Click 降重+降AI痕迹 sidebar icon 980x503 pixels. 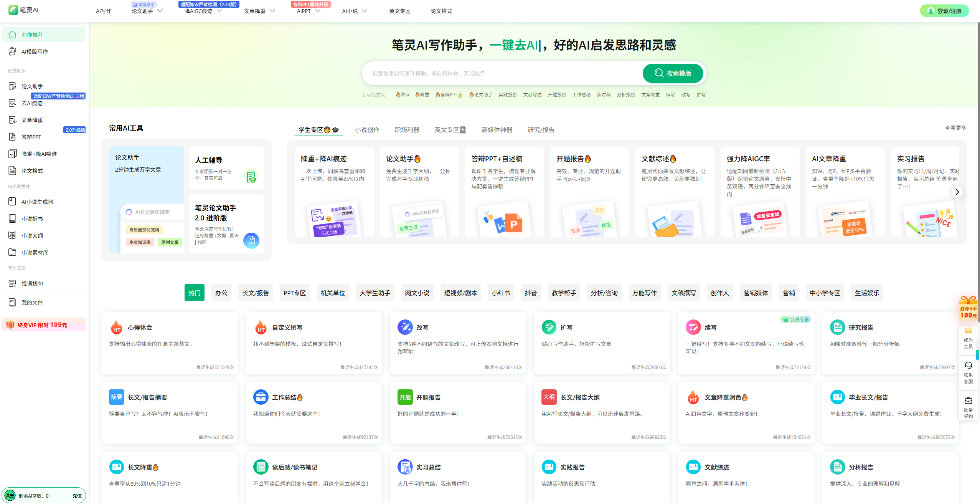[x=12, y=154]
